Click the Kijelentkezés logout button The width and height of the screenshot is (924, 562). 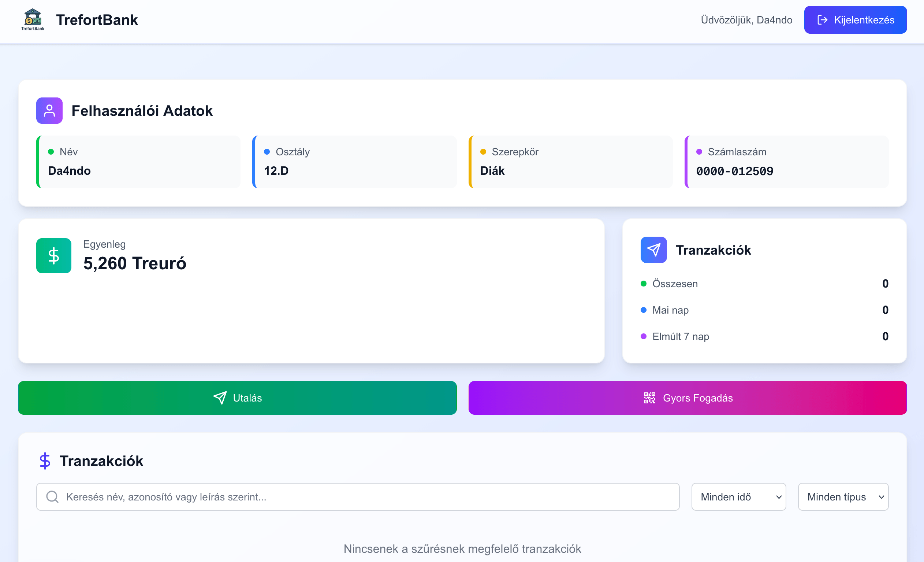(856, 19)
